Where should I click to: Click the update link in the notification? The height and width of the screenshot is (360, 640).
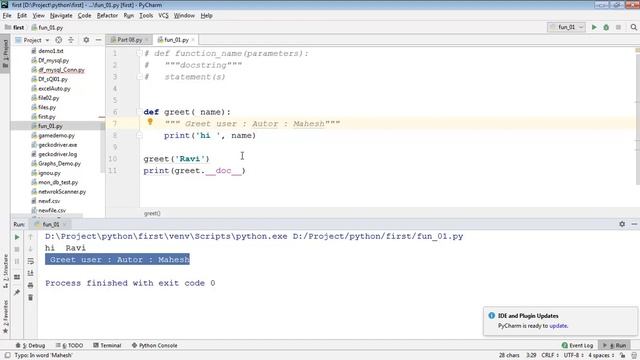click(558, 326)
